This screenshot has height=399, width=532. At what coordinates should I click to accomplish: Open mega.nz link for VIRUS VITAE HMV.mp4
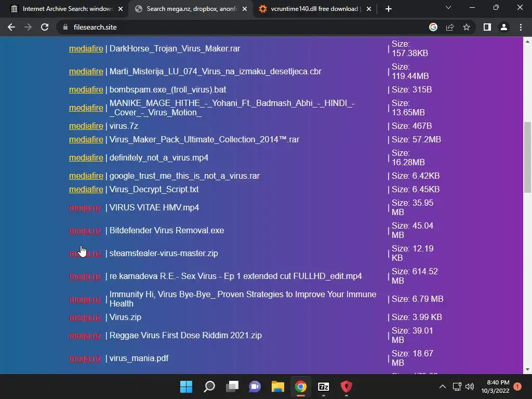[85, 208]
